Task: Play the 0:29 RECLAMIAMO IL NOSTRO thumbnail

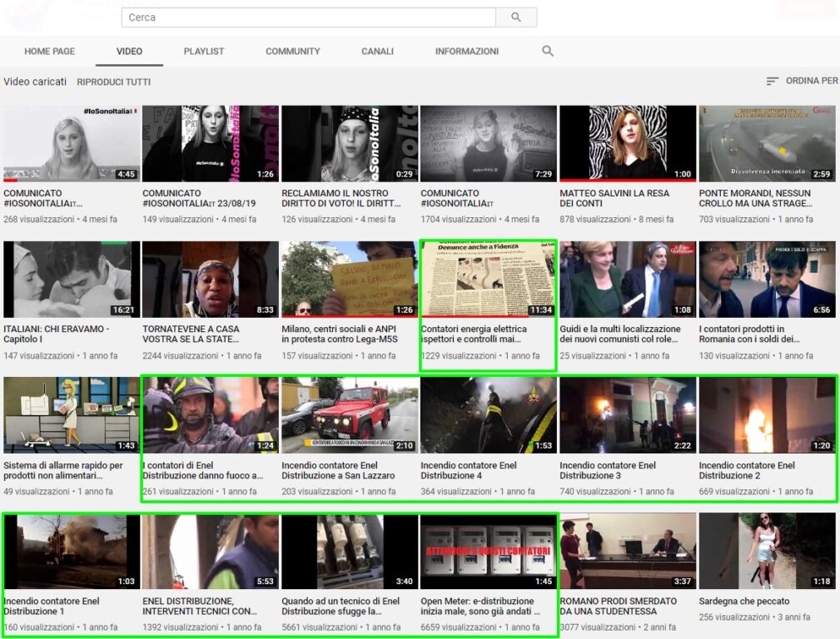Action: [x=350, y=144]
